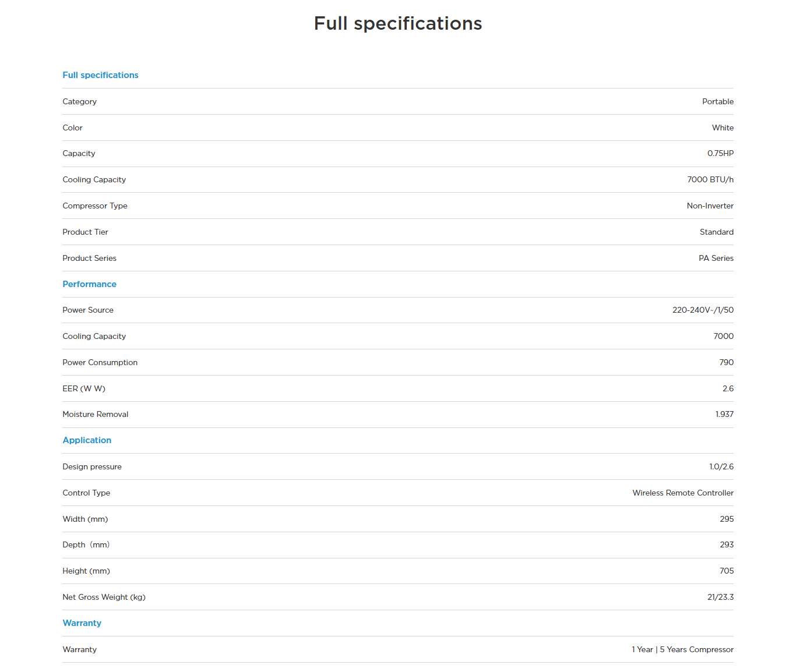796x672 pixels.
Task: Click the blue Application section heading
Action: [87, 440]
